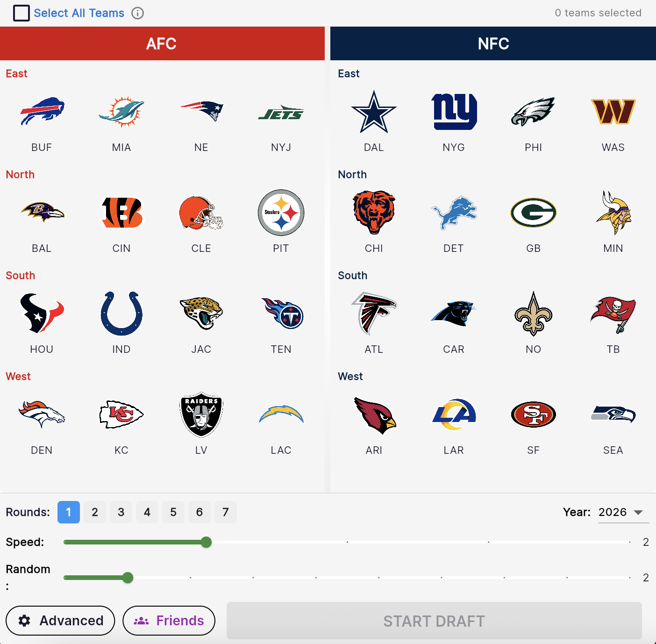Image resolution: width=656 pixels, height=644 pixels.
Task: Choose the Arizona Cardinals logo
Action: (x=375, y=415)
